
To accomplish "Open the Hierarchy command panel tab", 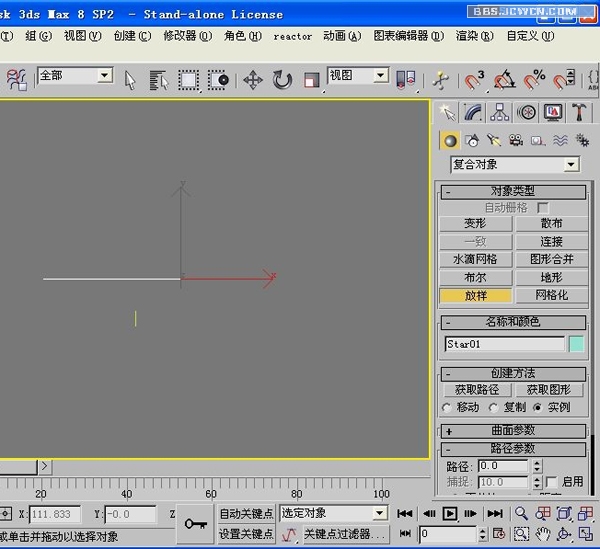I will click(500, 112).
